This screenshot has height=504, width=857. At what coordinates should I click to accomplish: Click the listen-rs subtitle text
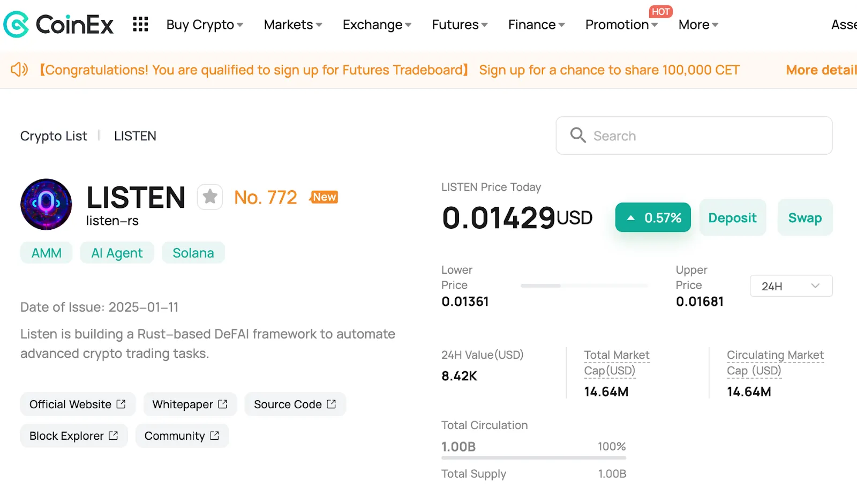(112, 221)
